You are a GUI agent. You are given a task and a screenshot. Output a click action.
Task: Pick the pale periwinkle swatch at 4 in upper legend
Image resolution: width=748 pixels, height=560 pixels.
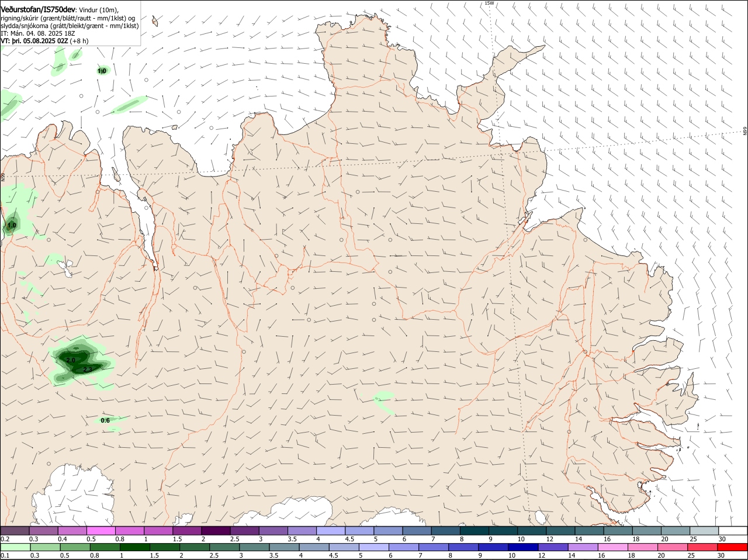coord(331,530)
